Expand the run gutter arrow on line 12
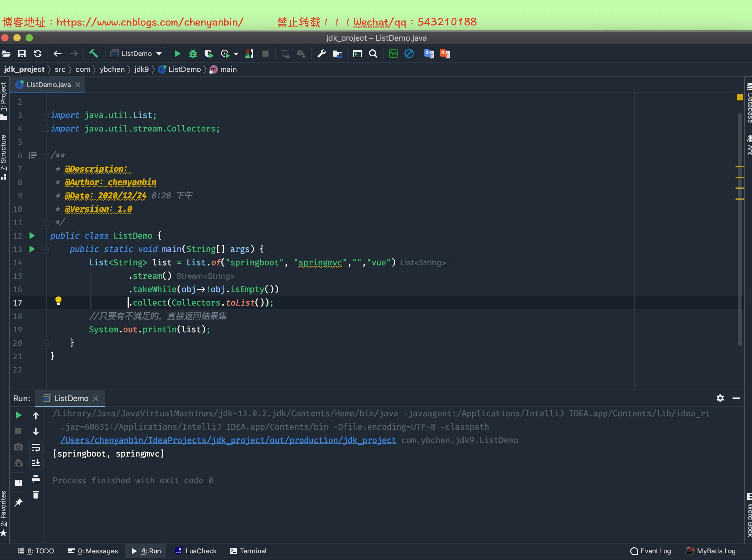 [x=32, y=236]
